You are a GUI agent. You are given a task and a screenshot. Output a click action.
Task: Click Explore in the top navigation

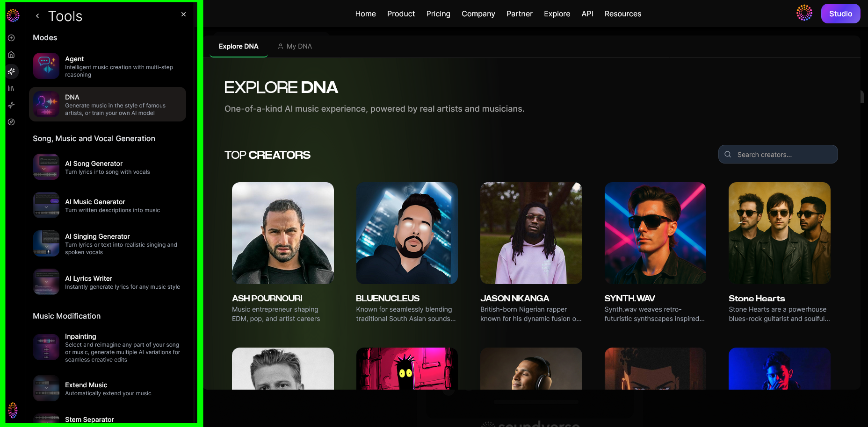tap(557, 14)
